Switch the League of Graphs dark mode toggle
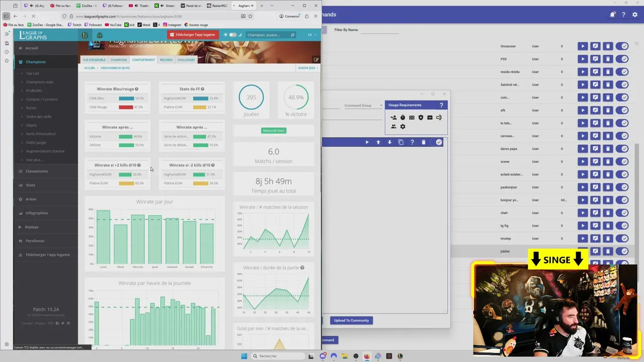Screen dimensions: 644x362 232,35
